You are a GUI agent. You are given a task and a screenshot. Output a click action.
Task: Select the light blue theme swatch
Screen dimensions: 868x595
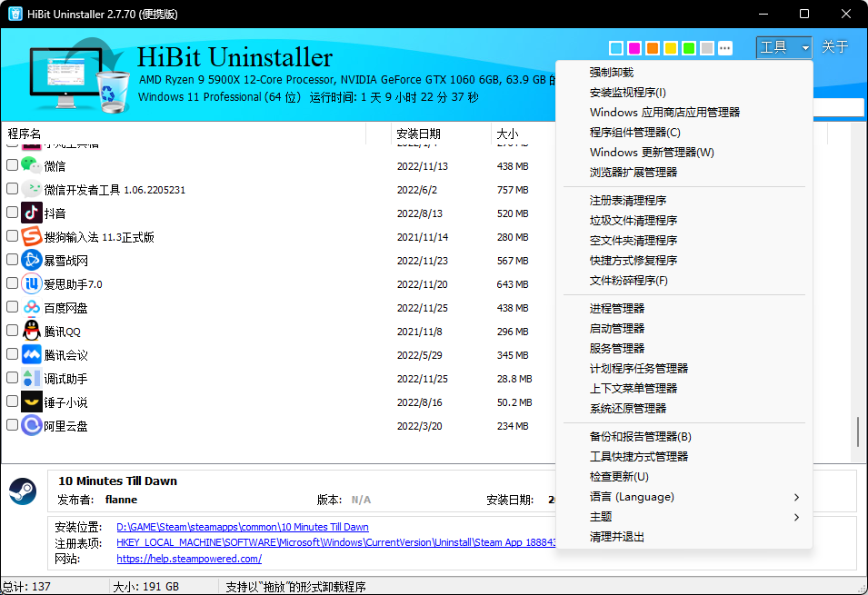click(615, 48)
